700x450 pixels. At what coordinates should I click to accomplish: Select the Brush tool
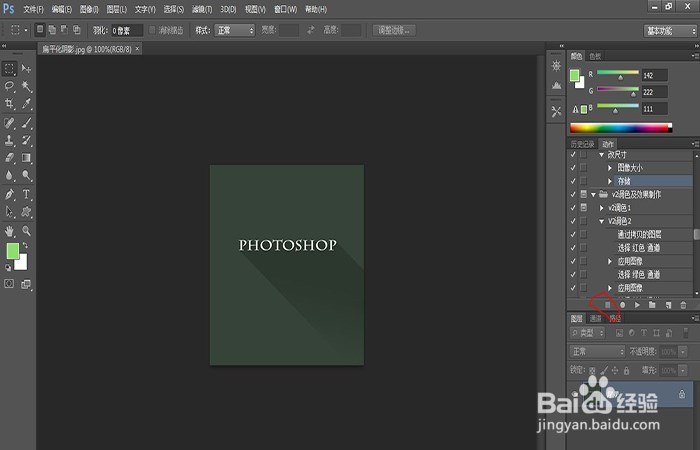coord(26,122)
